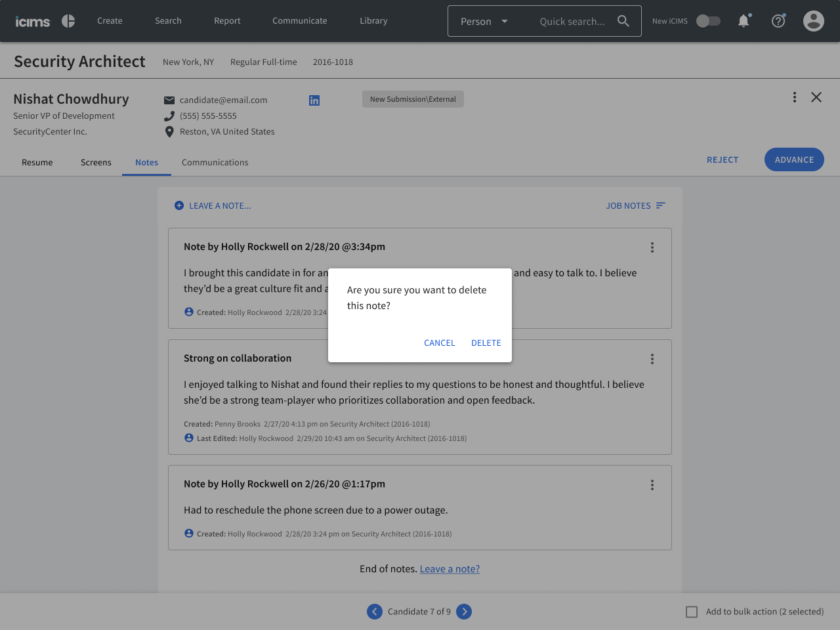This screenshot has width=840, height=630.
Task: Open options for Strong on collaboration note
Action: [652, 359]
